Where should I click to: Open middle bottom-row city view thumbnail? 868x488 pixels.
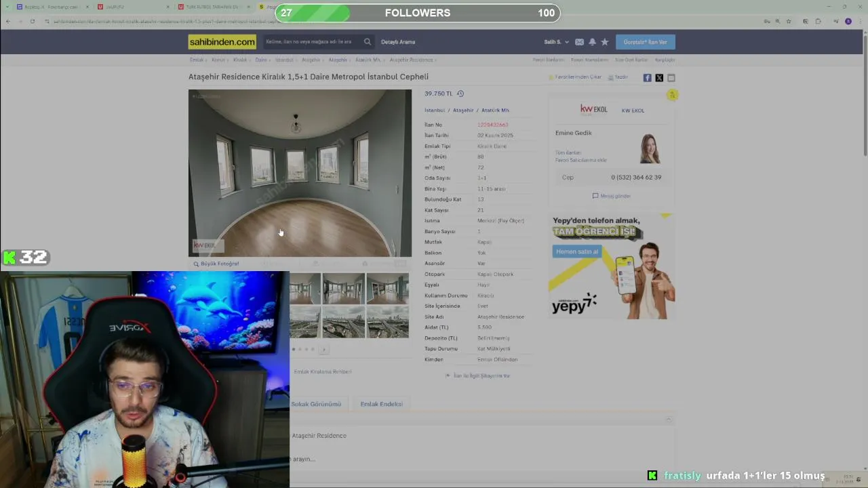pyautogui.click(x=344, y=321)
